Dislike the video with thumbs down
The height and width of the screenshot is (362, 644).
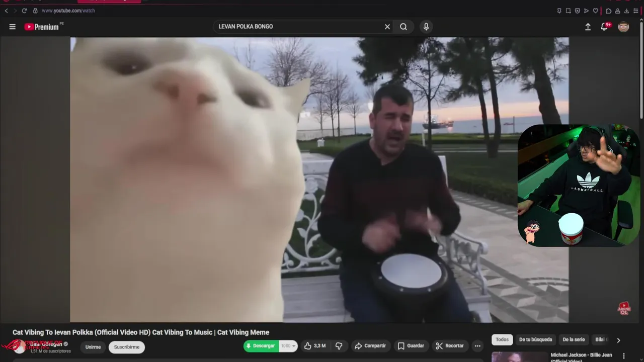pos(339,346)
